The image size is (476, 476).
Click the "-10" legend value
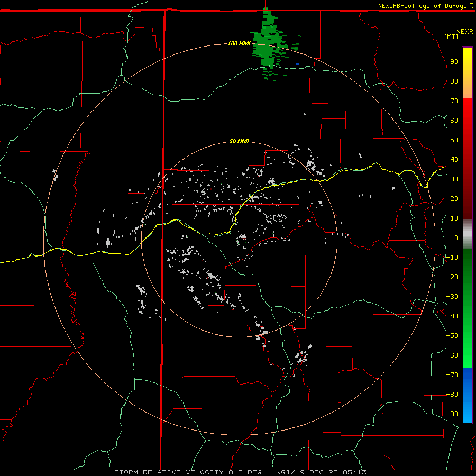click(452, 258)
